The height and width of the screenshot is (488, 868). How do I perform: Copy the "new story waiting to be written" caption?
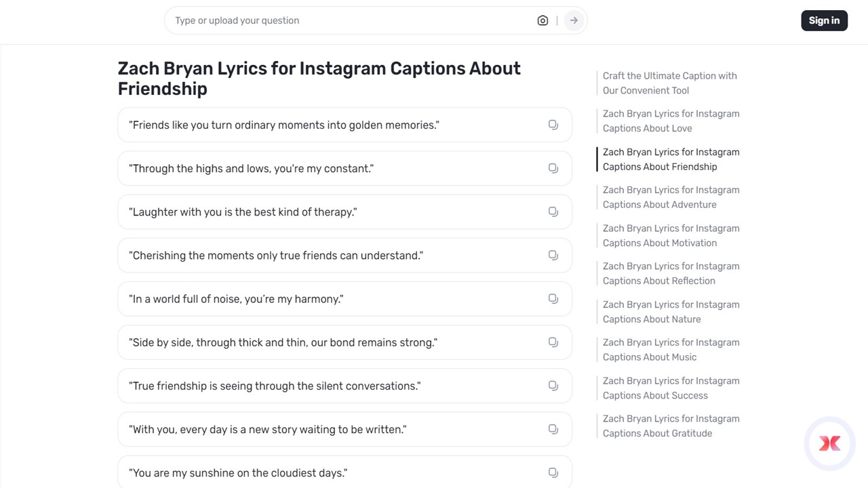coord(553,429)
